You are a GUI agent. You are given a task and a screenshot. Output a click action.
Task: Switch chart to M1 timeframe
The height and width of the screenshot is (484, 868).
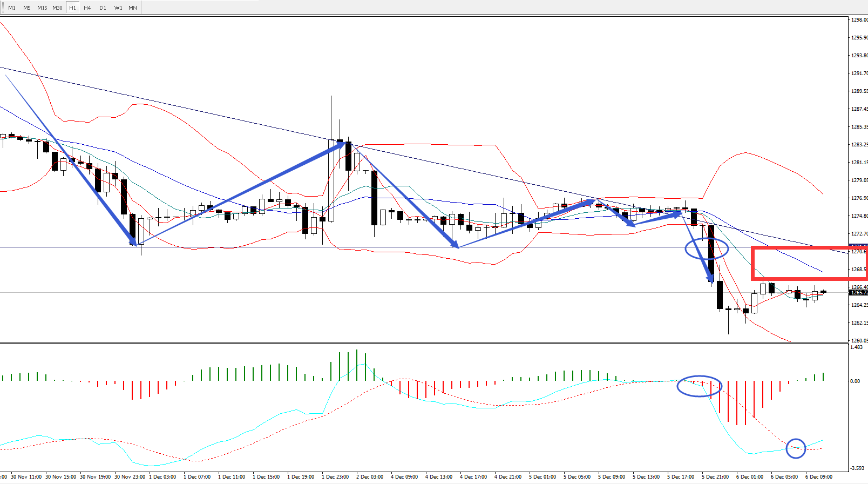tap(12, 8)
